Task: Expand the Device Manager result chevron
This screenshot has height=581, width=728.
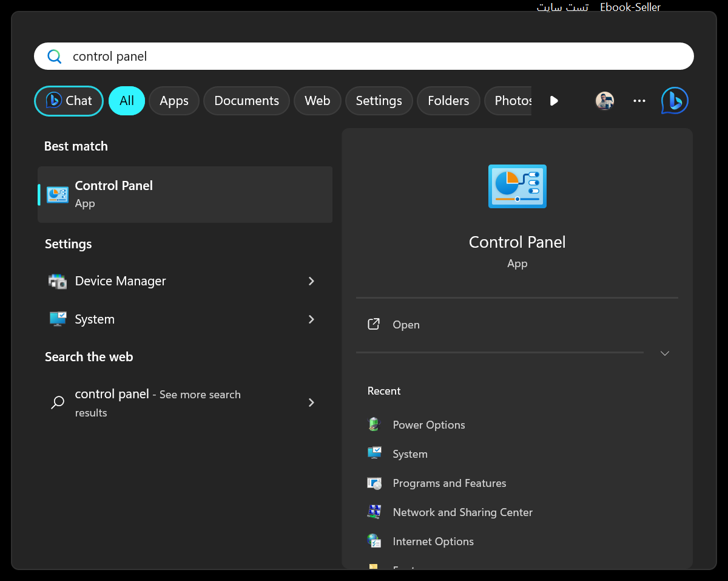Action: [311, 281]
